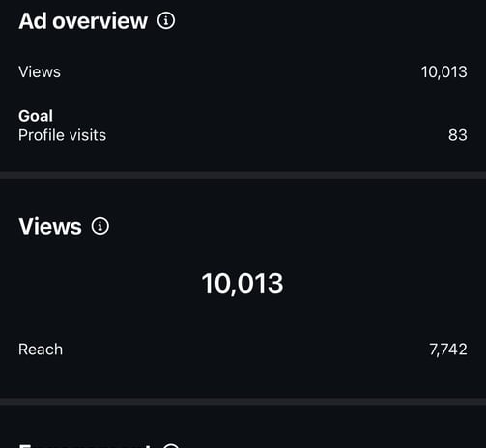486x448 pixels.
Task: Click the Profile visits label
Action: coord(62,135)
